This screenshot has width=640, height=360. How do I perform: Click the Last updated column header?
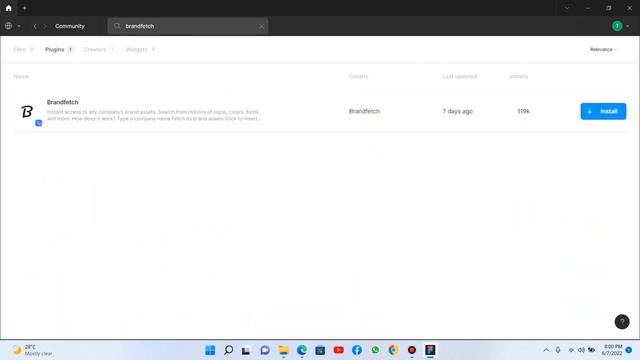pos(459,76)
